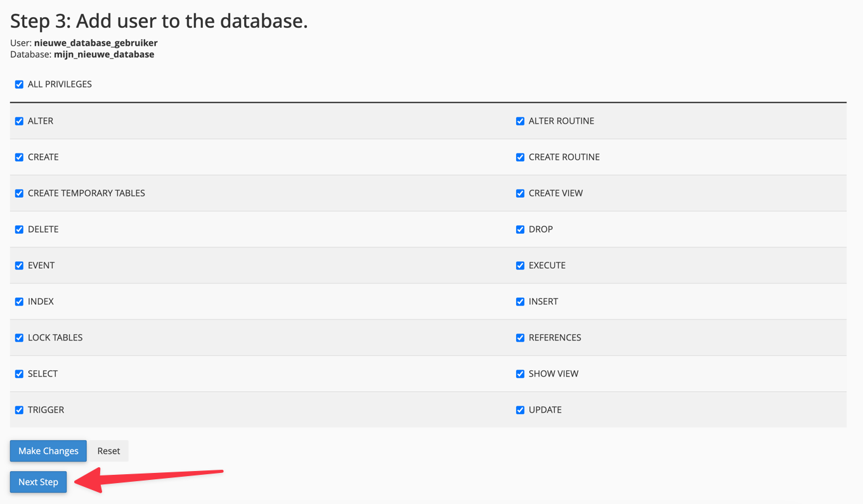The image size is (863, 504).
Task: Uncheck the CREATE VIEW privilege
Action: tap(520, 193)
